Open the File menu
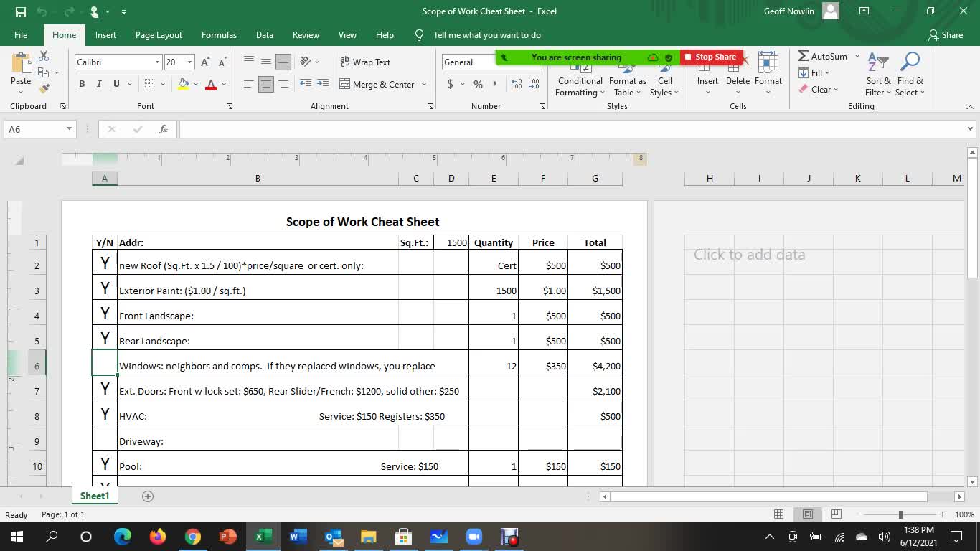 21,35
